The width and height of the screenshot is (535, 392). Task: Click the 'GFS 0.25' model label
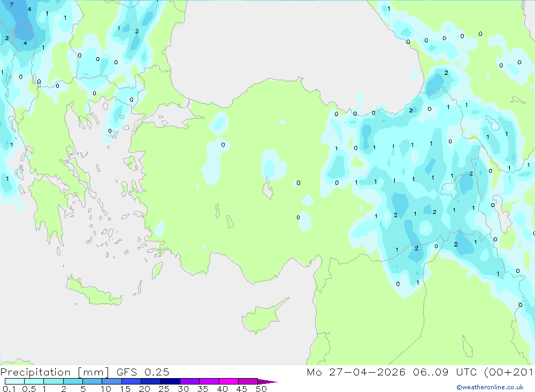pos(143,372)
